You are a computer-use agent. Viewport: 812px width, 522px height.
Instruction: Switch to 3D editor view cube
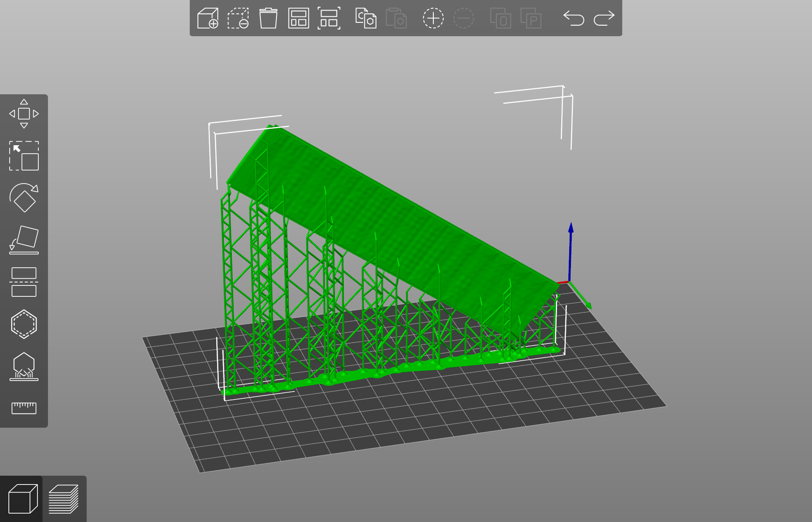click(23, 499)
